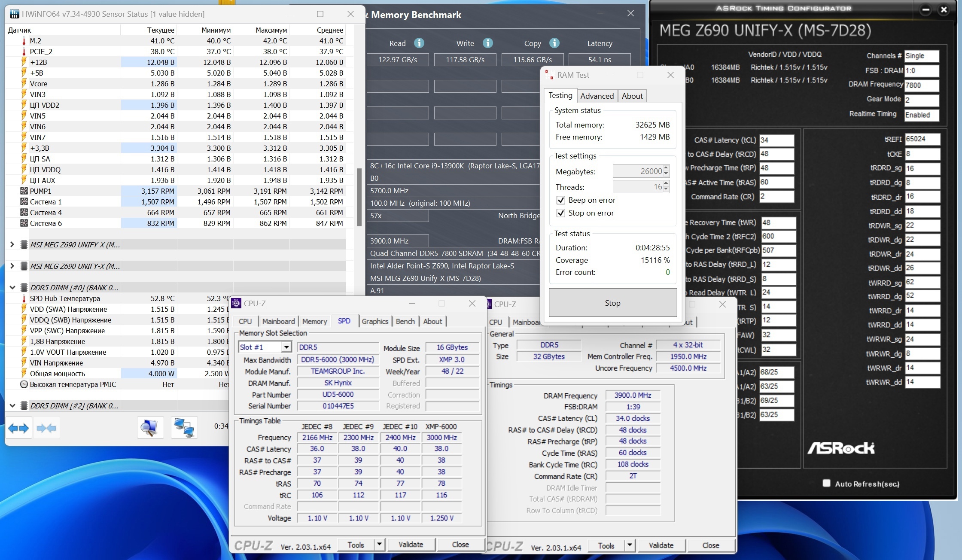Click the Copy info icon in Memory Benchmark
This screenshot has height=560, width=962.
pos(554,43)
